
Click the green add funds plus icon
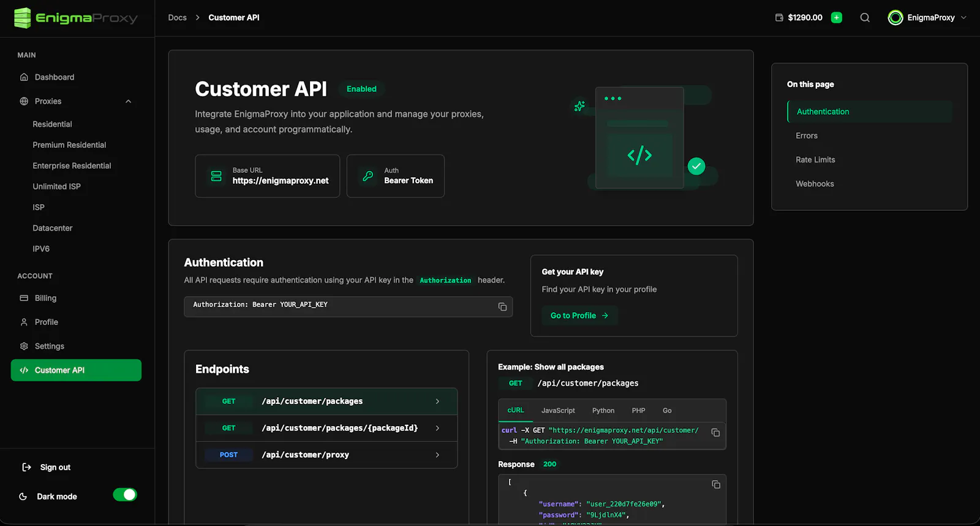[837, 18]
